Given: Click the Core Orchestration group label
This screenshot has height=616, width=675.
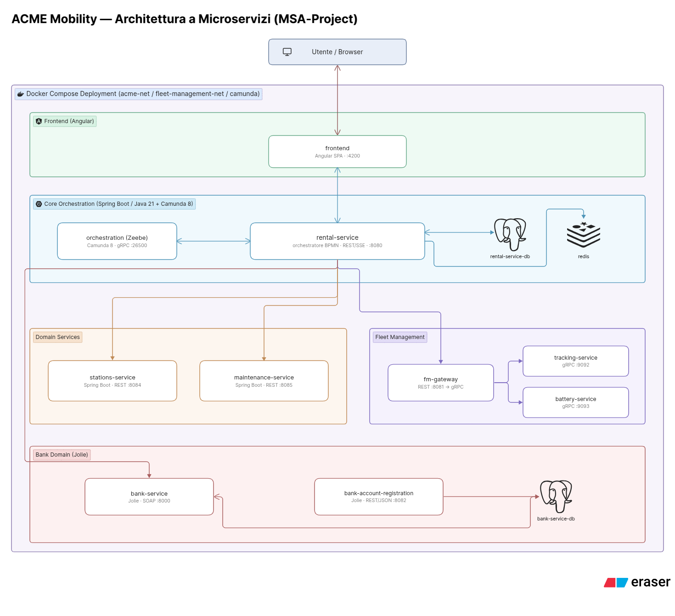Looking at the screenshot, I should pyautogui.click(x=114, y=204).
